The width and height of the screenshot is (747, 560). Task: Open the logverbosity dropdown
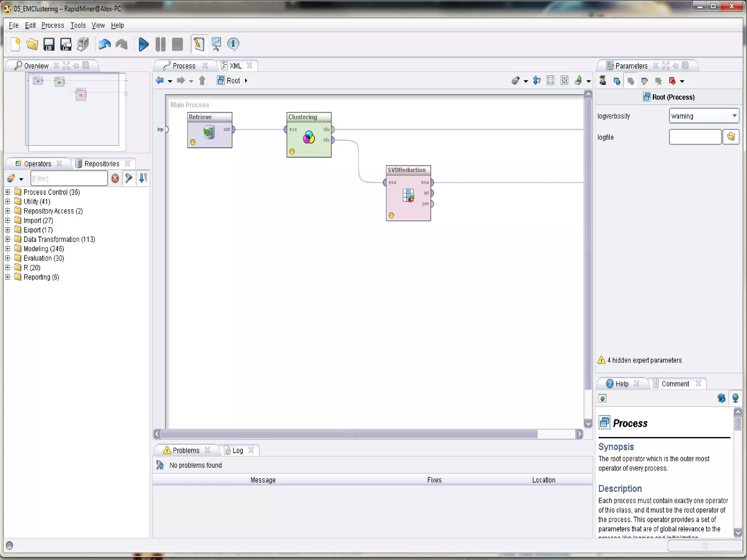coord(704,116)
